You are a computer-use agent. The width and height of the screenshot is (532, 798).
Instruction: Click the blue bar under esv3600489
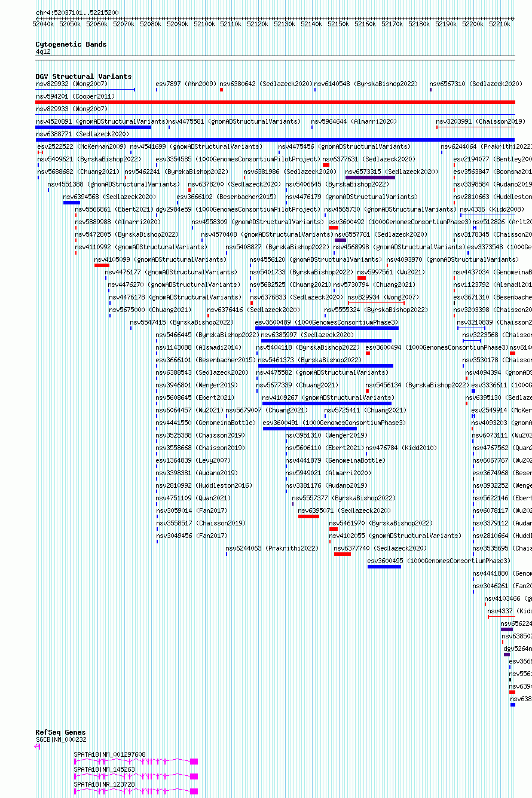326,328
